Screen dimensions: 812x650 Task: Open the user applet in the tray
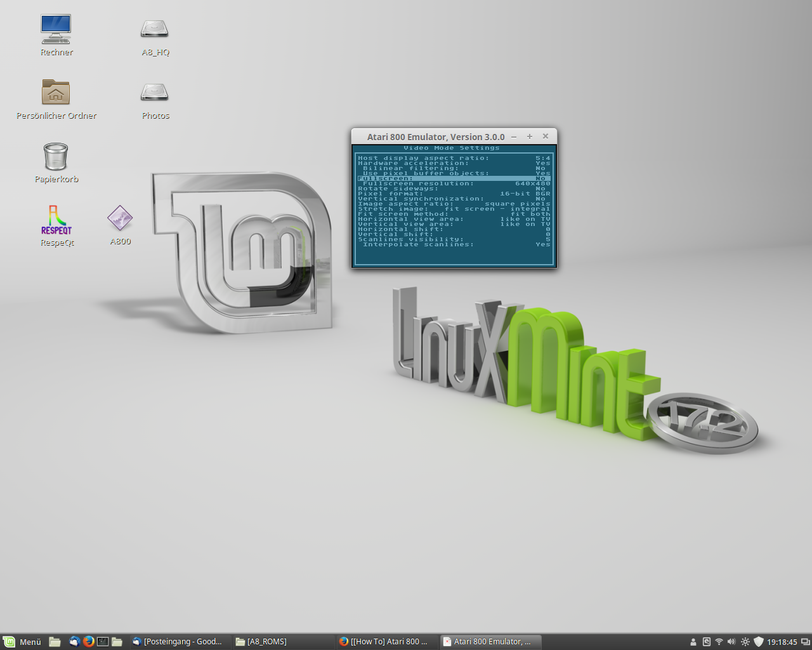click(x=693, y=642)
